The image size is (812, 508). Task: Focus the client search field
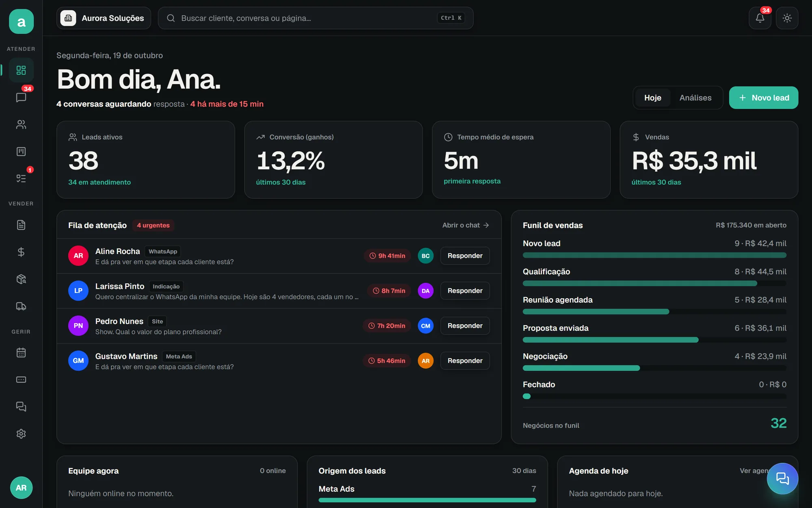(x=315, y=18)
